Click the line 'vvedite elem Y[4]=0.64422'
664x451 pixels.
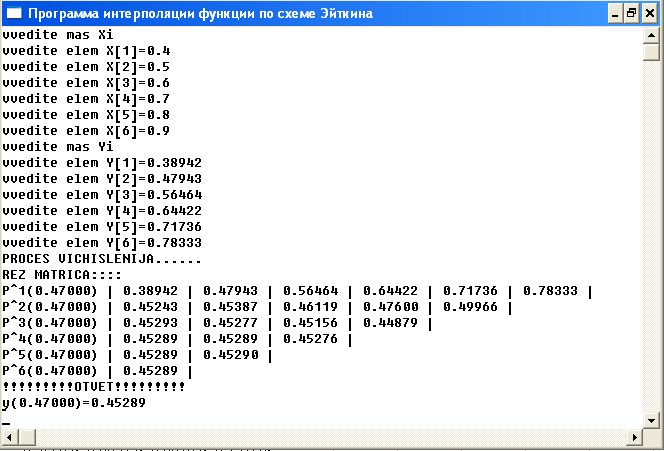click(x=102, y=211)
